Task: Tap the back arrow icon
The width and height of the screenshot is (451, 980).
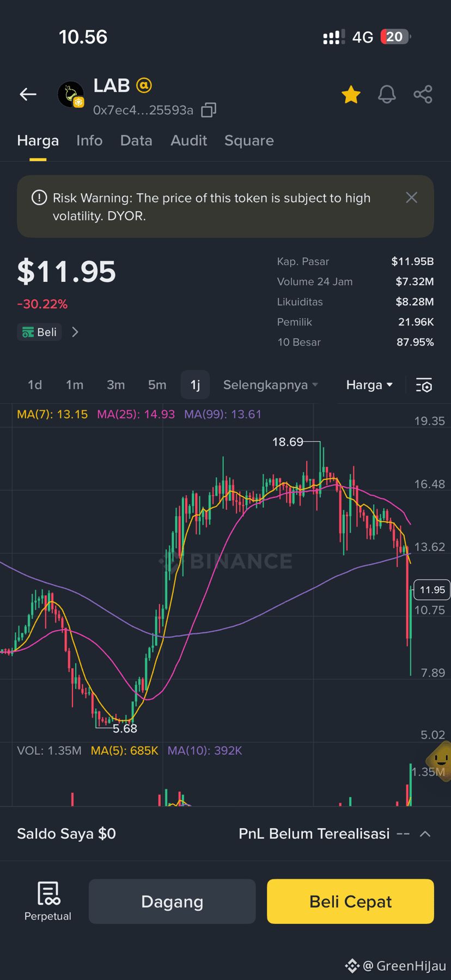Action: 28,94
